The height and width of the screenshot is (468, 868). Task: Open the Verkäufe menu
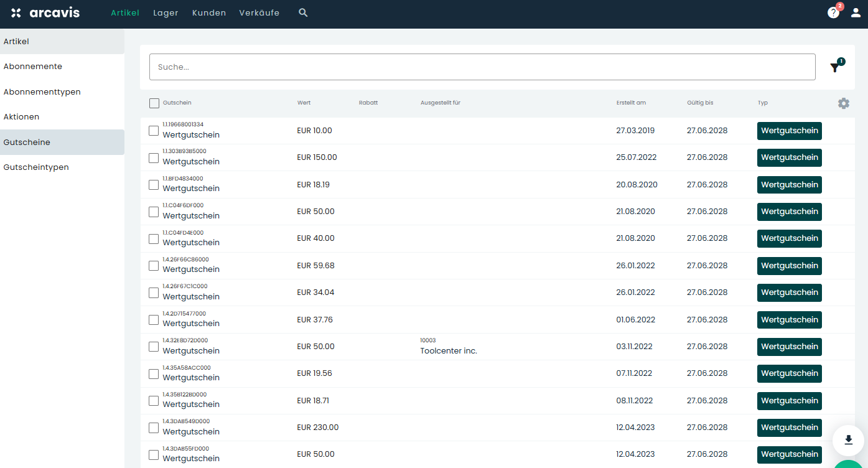click(259, 12)
